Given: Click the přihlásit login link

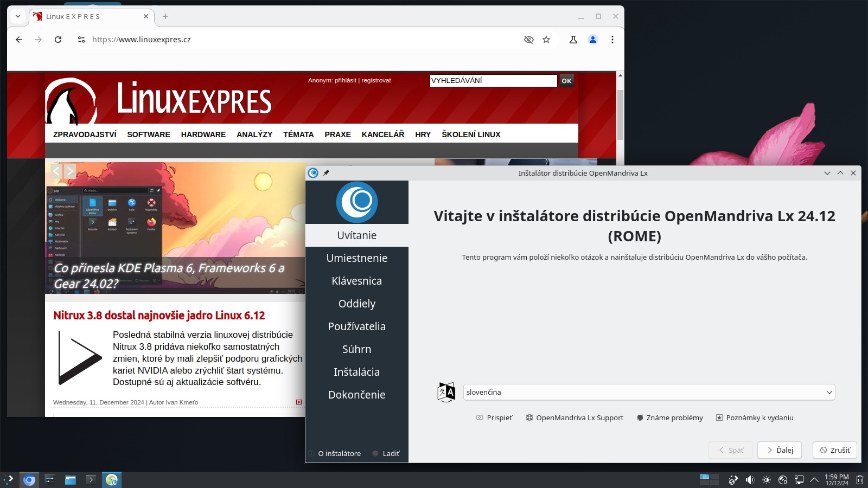Looking at the screenshot, I should pos(346,80).
